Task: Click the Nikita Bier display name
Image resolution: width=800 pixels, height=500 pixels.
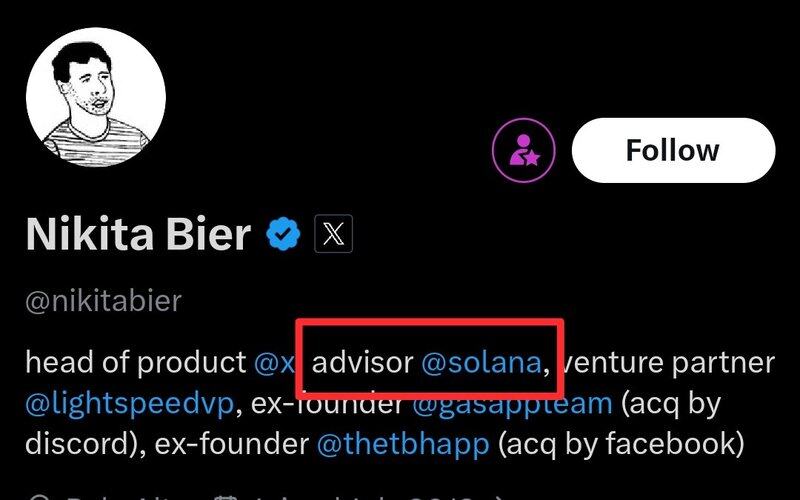Action: pyautogui.click(x=138, y=234)
